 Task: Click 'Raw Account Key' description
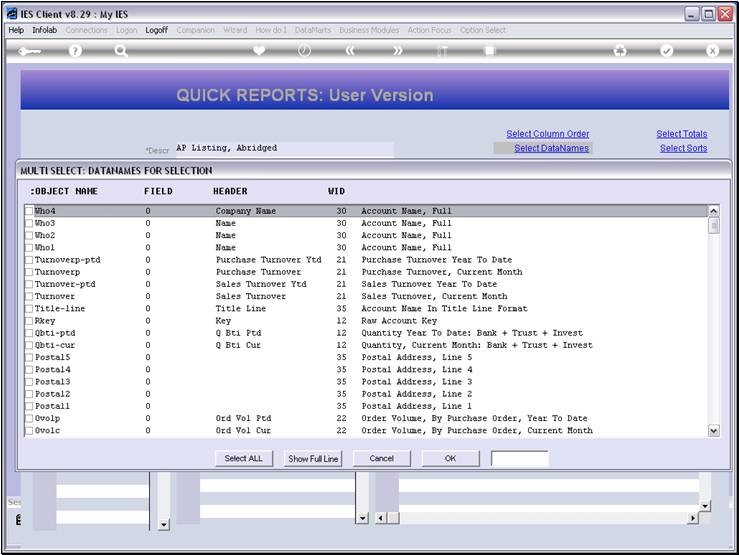pos(399,321)
